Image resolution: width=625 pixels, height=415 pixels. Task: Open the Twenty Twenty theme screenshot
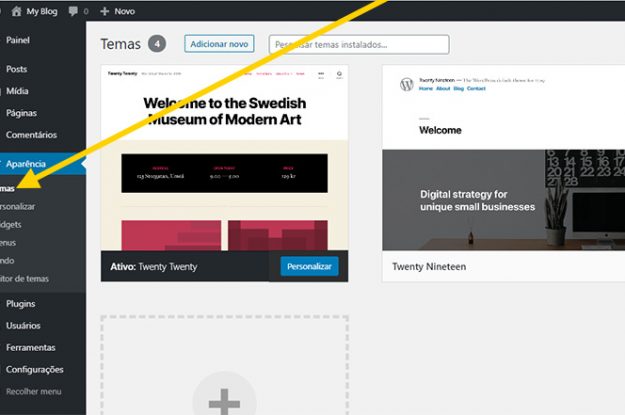pyautogui.click(x=224, y=158)
